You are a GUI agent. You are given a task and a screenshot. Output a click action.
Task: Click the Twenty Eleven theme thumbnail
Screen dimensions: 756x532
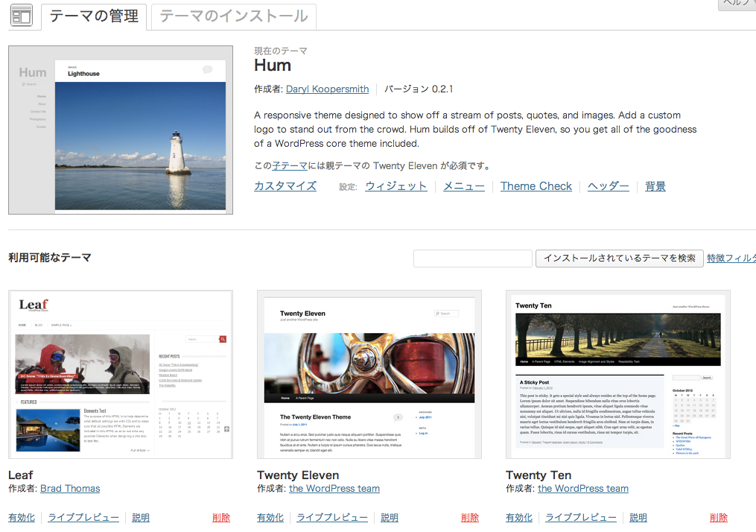tap(369, 374)
